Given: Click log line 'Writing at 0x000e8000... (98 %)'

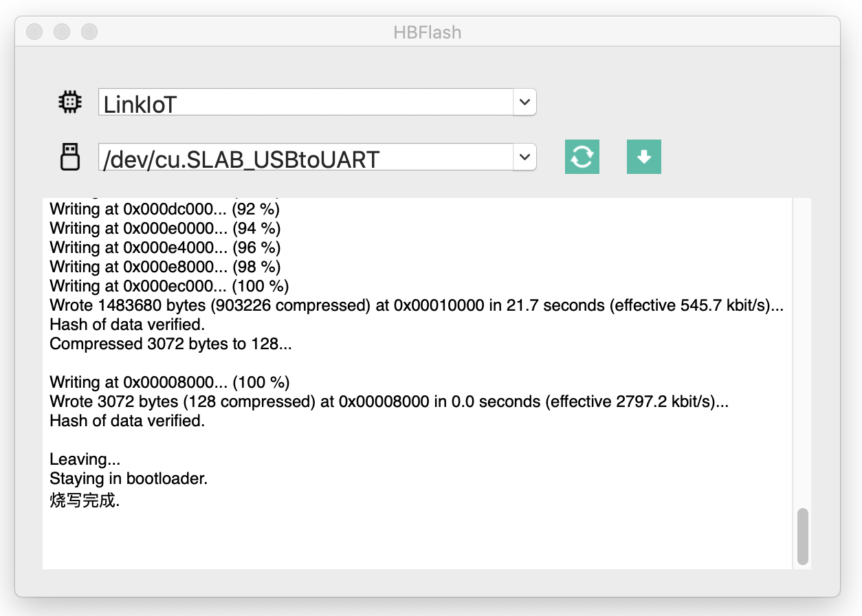Looking at the screenshot, I should click(x=165, y=267).
